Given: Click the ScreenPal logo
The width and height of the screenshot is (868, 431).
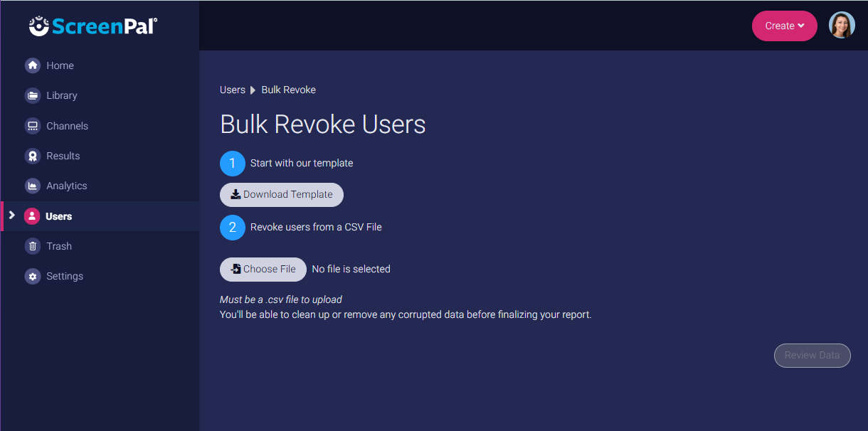Looking at the screenshot, I should click(93, 26).
